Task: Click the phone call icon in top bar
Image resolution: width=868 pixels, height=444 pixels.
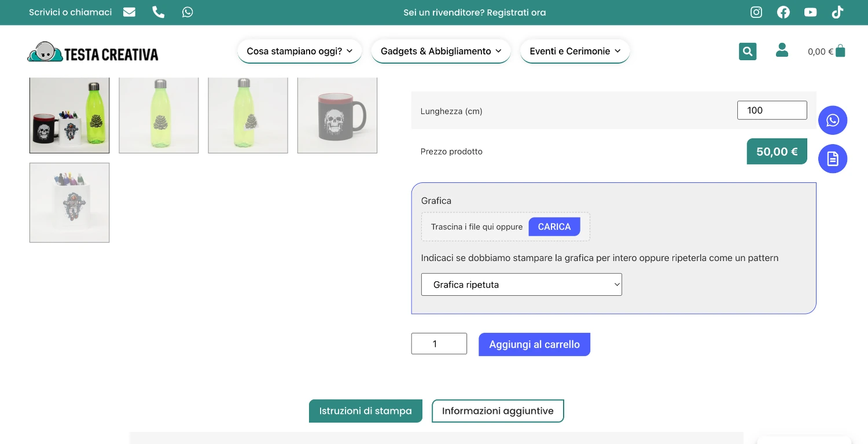Action: pos(159,12)
